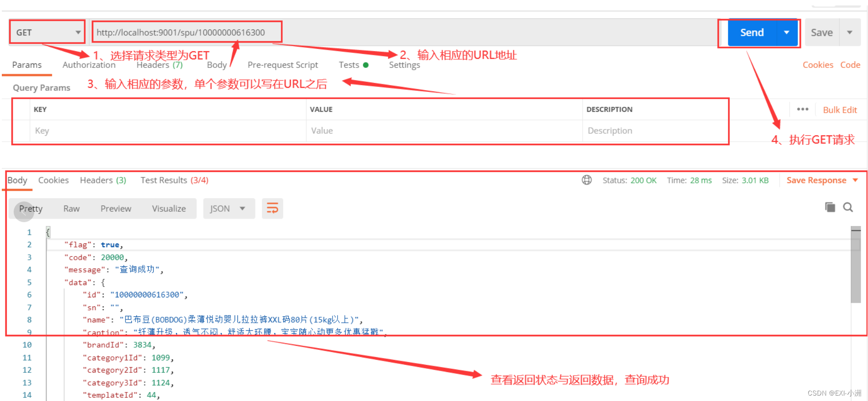Click the 3.01 KB response size
868x401 pixels.
click(755, 180)
